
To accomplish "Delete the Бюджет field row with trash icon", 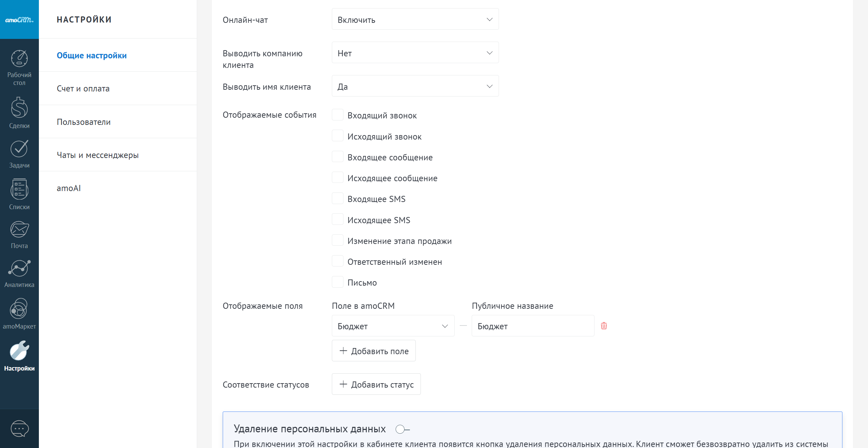I will click(604, 326).
